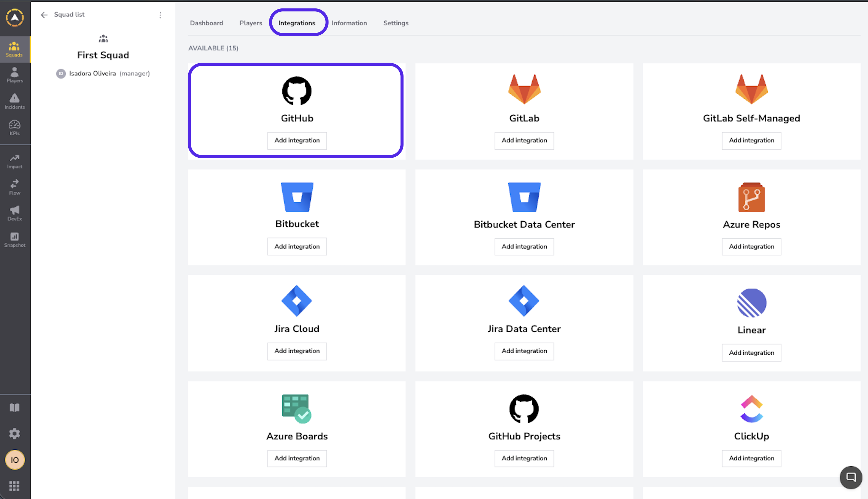Click the Azure Repos card title
The height and width of the screenshot is (499, 868).
click(x=751, y=225)
